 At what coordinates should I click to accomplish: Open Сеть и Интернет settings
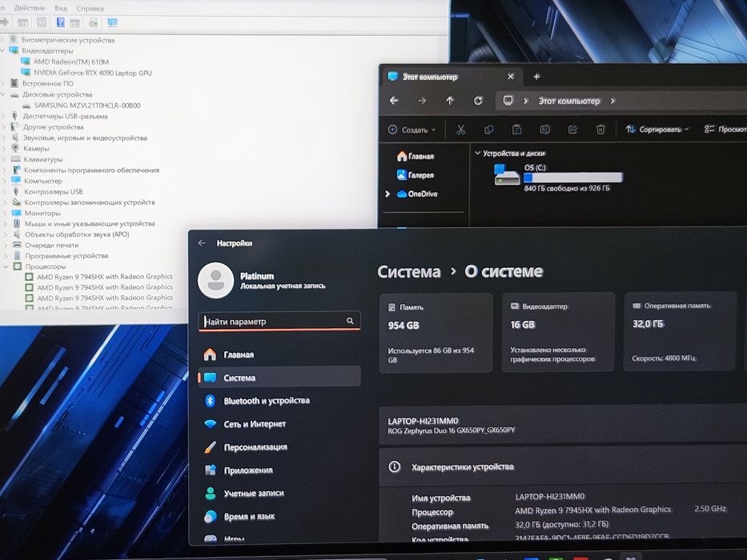[279, 424]
